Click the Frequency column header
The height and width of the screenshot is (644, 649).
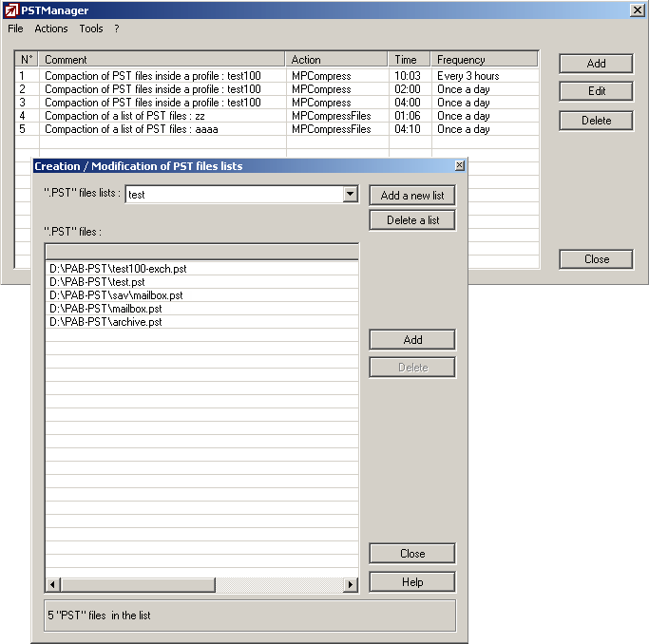485,60
